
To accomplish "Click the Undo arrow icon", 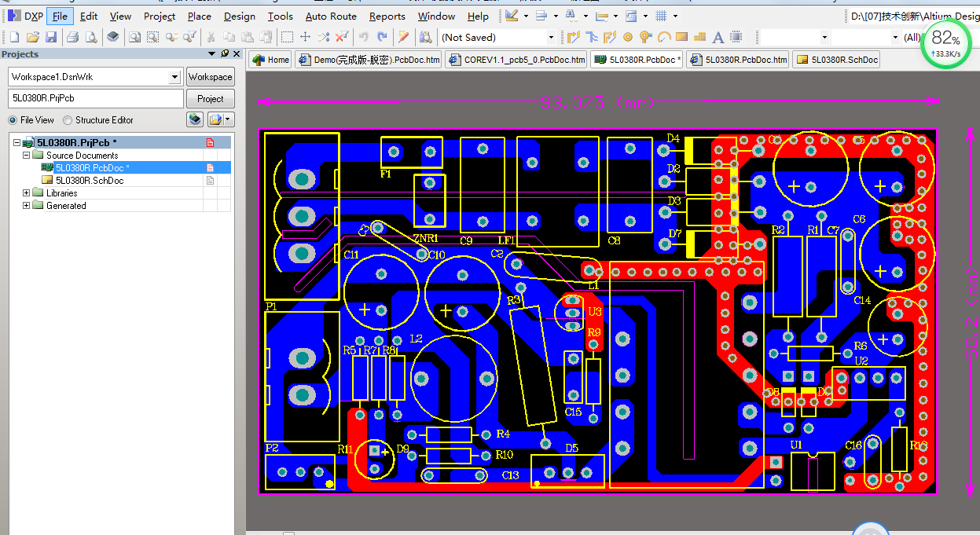I will click(364, 37).
